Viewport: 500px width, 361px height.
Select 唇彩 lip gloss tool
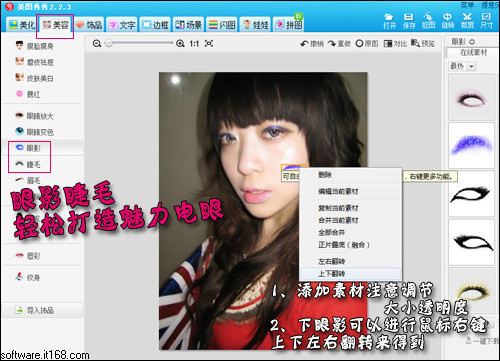28,256
